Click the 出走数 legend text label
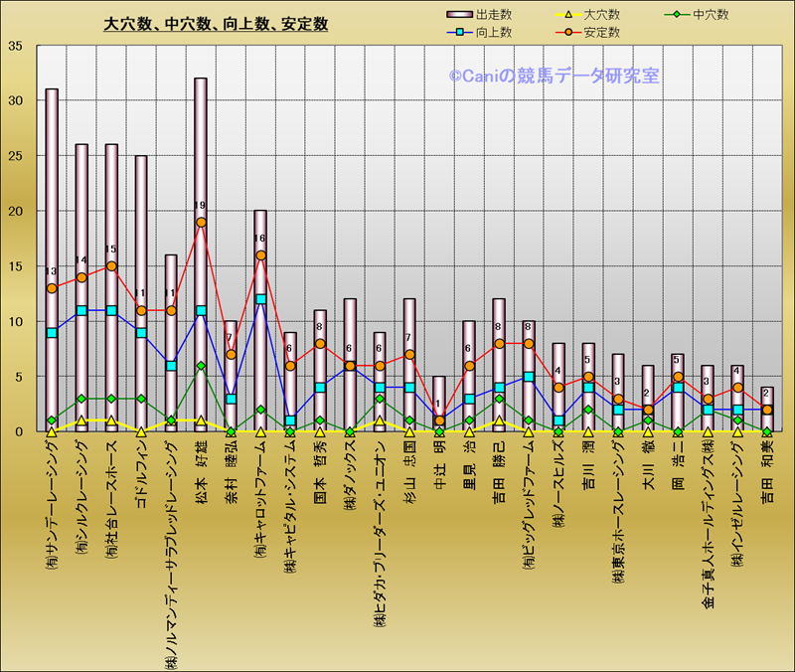The height and width of the screenshot is (672, 795). pos(495,15)
